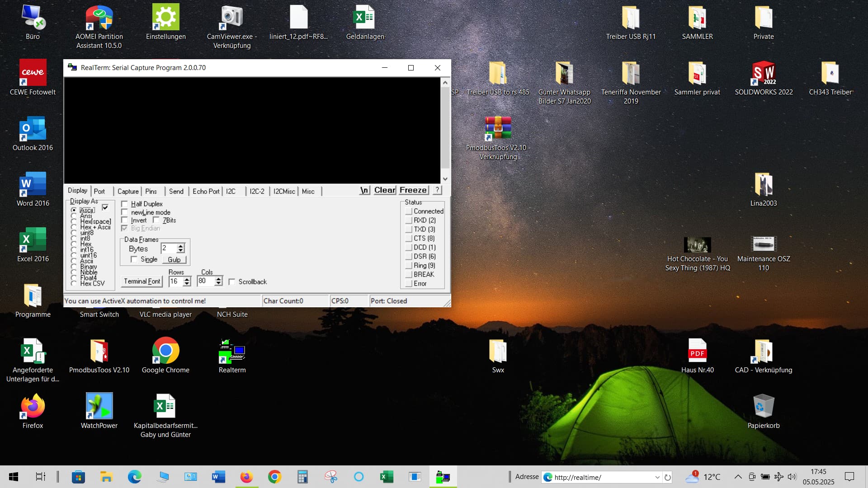Click the Rows input field
The height and width of the screenshot is (488, 868).
(x=176, y=282)
